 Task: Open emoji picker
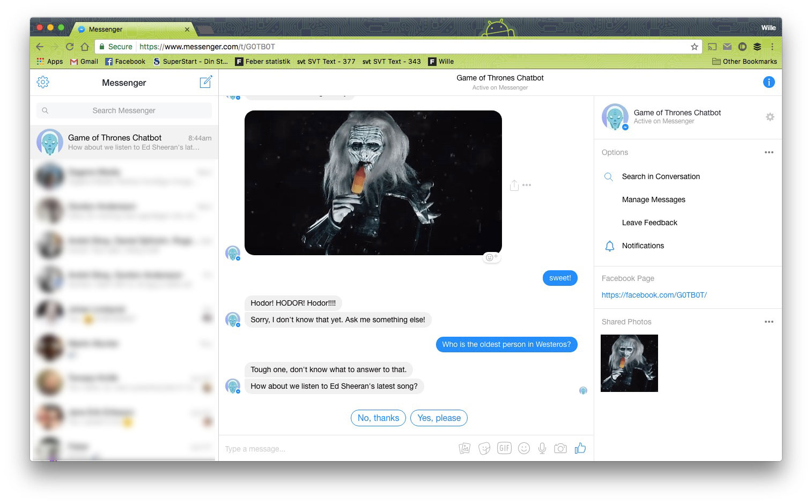click(x=524, y=448)
